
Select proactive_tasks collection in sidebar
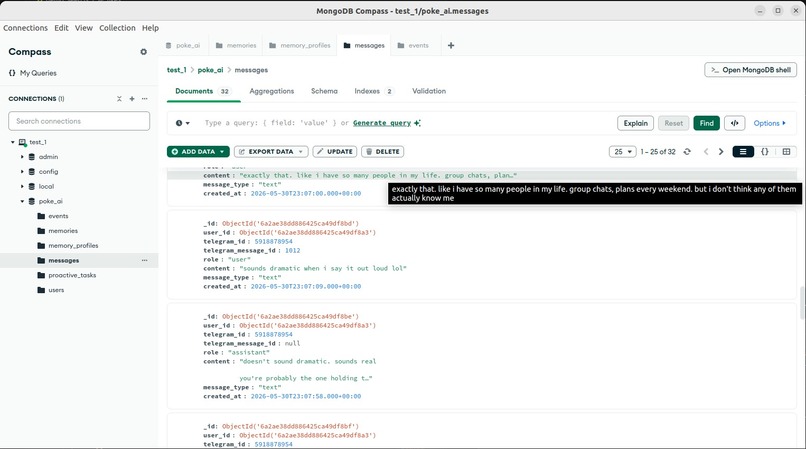[x=72, y=275]
